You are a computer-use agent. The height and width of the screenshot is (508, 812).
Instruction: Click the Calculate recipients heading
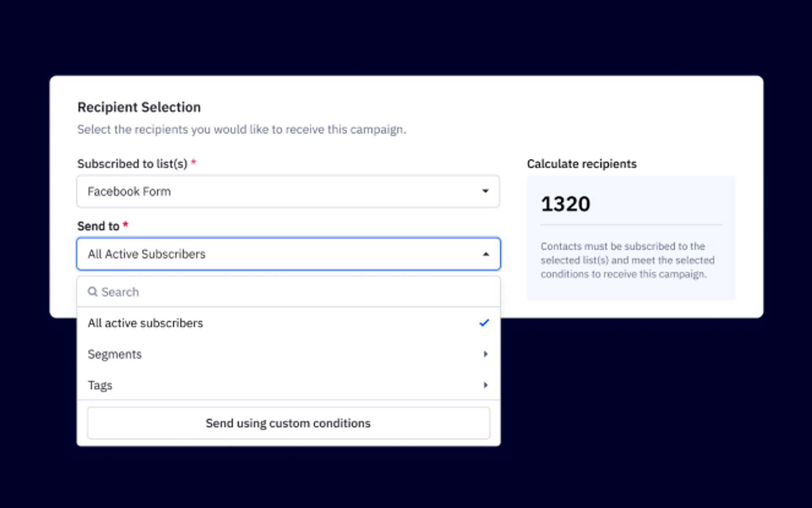(582, 164)
